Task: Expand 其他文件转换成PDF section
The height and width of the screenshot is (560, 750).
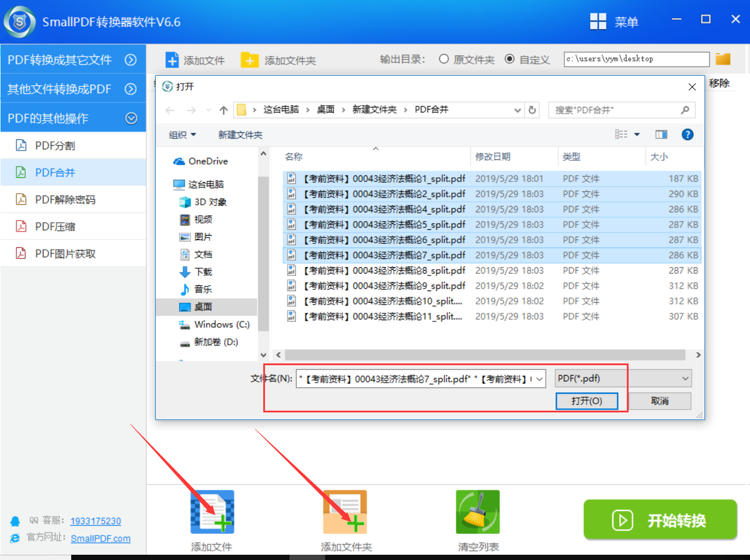Action: pos(73,89)
